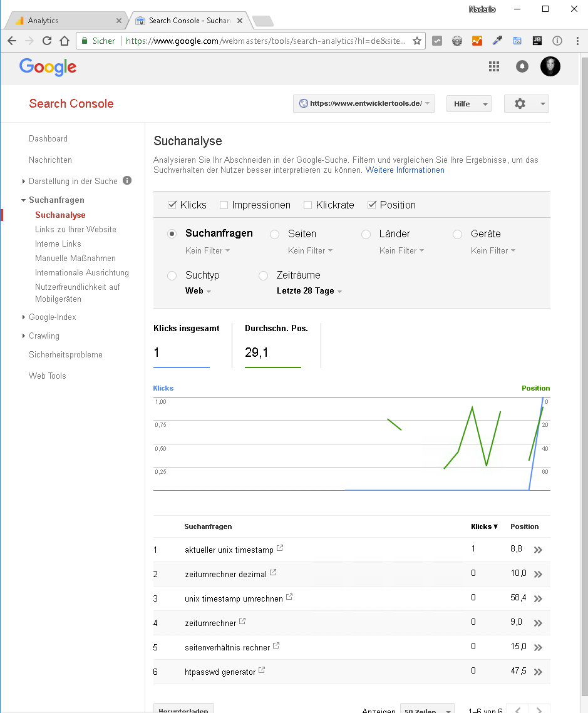Viewport: 588px width, 713px height.
Task: Select the Seiten radio button
Action: pos(275,234)
